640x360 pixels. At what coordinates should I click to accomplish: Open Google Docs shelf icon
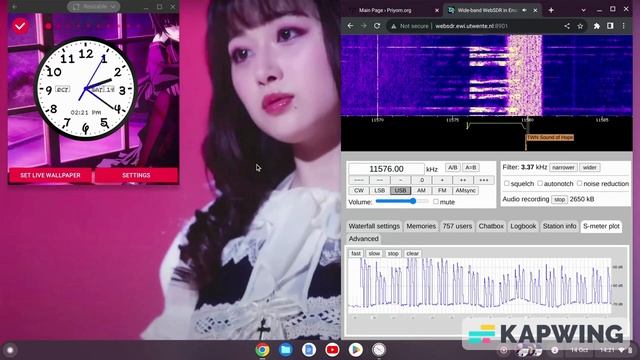pos(309,350)
